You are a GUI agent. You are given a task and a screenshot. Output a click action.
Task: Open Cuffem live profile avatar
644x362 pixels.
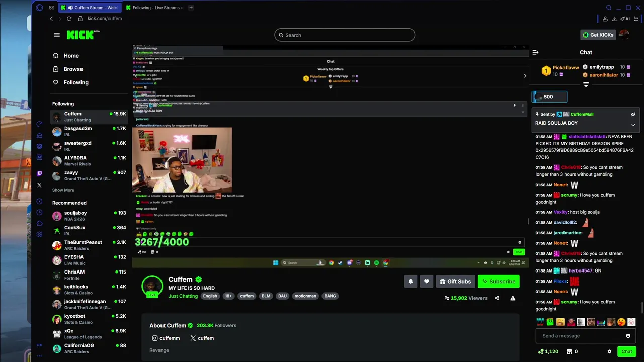tap(152, 286)
